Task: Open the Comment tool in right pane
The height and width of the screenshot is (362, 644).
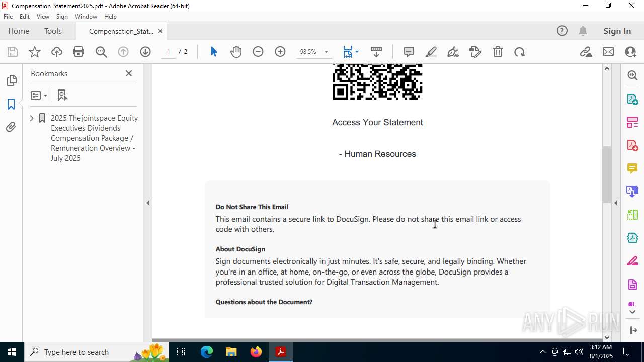Action: pyautogui.click(x=632, y=168)
